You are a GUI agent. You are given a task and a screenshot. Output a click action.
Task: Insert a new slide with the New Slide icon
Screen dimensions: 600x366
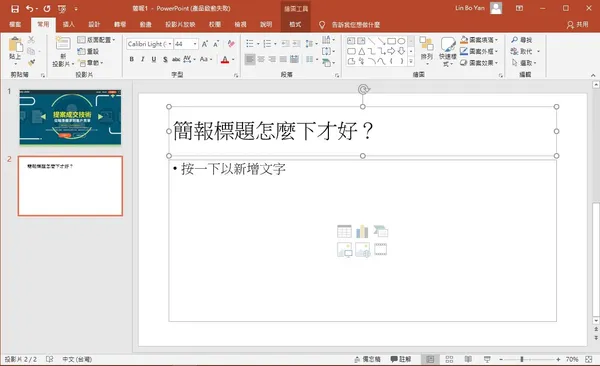point(63,44)
